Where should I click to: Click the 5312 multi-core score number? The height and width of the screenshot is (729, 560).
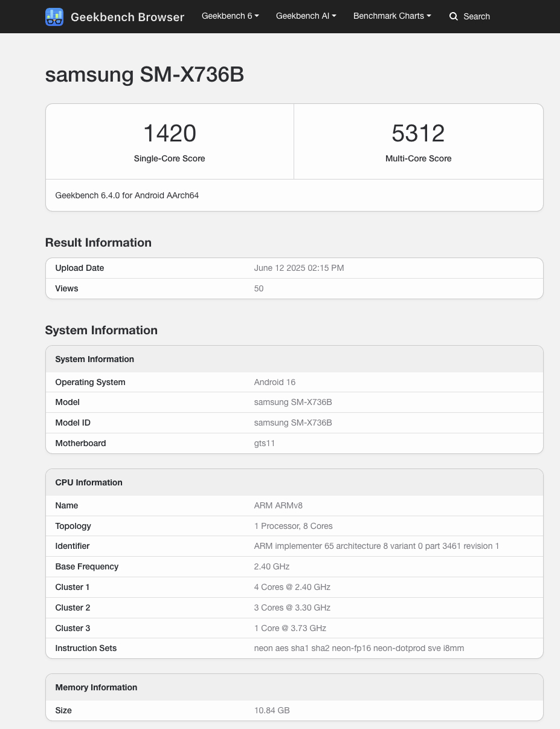pyautogui.click(x=418, y=133)
